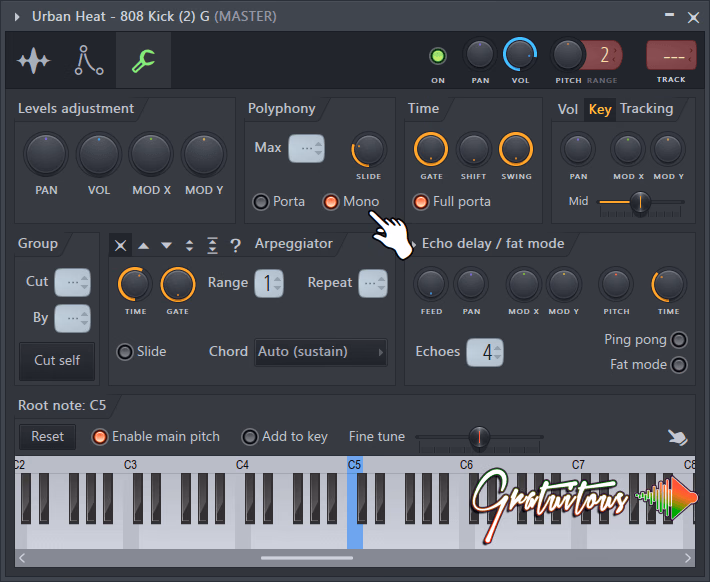Click Levels adjustment PAN knob

click(46, 154)
